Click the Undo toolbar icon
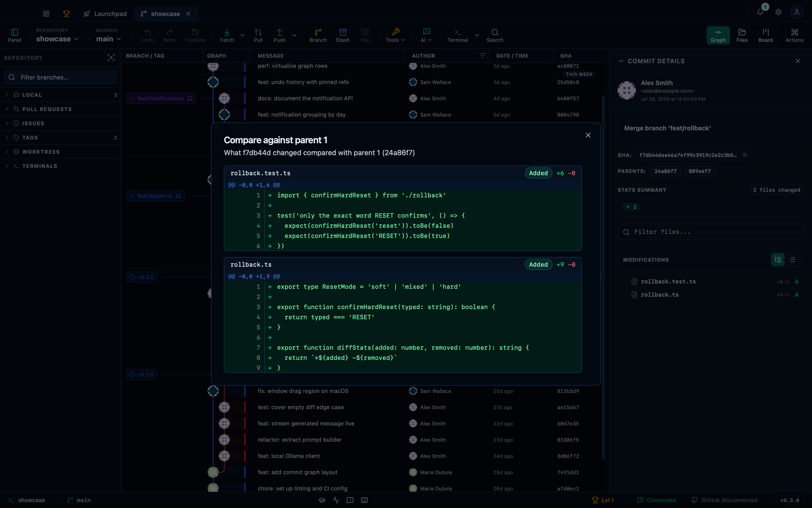The width and height of the screenshot is (812, 508). pyautogui.click(x=147, y=35)
